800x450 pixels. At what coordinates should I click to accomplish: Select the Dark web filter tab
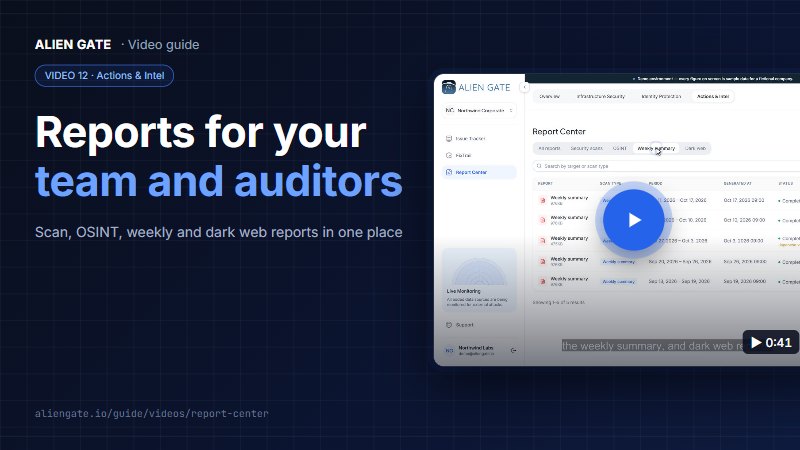point(695,148)
